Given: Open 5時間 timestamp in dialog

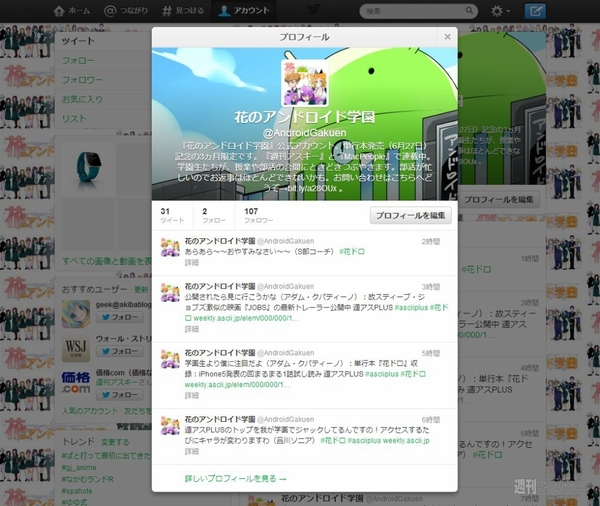Looking at the screenshot, I should click(431, 353).
